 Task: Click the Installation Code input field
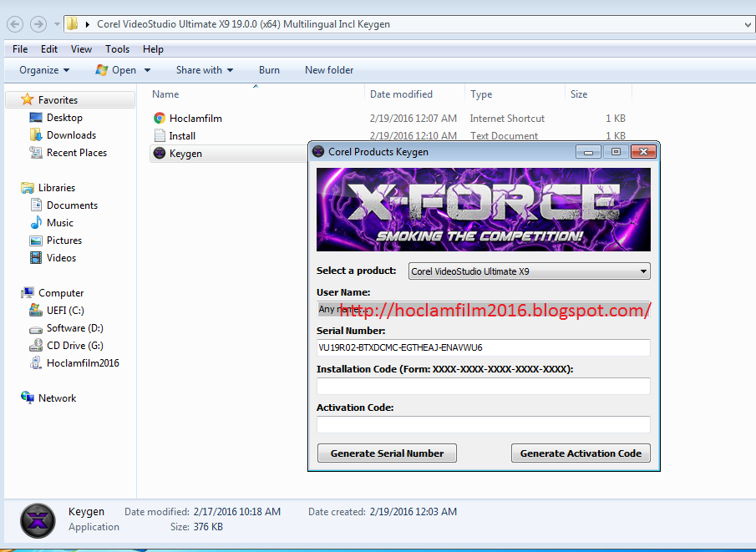pyautogui.click(x=484, y=386)
